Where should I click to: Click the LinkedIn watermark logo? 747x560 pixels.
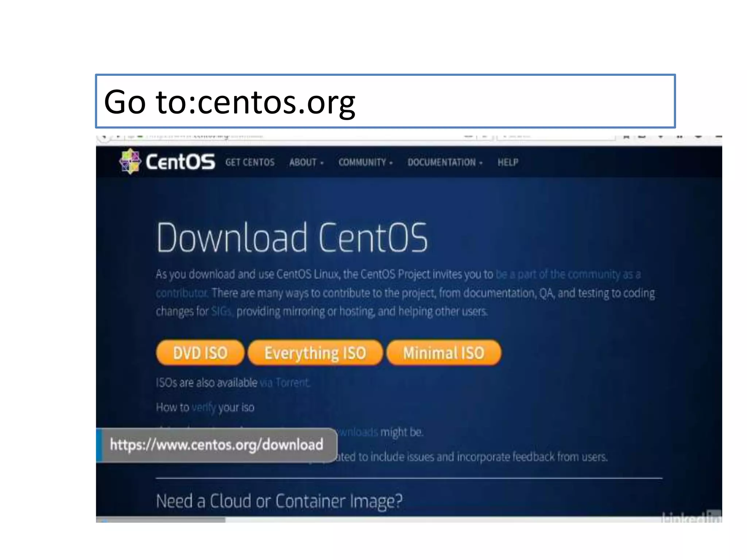tap(691, 516)
